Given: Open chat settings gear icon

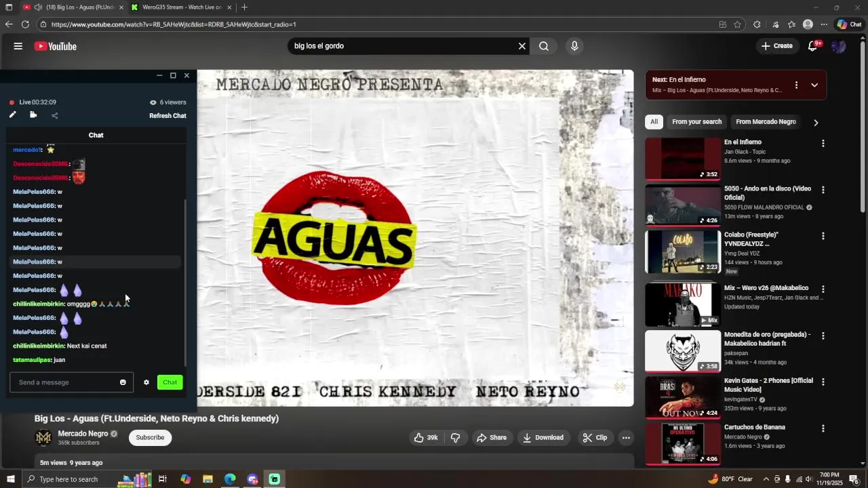Looking at the screenshot, I should [x=146, y=382].
